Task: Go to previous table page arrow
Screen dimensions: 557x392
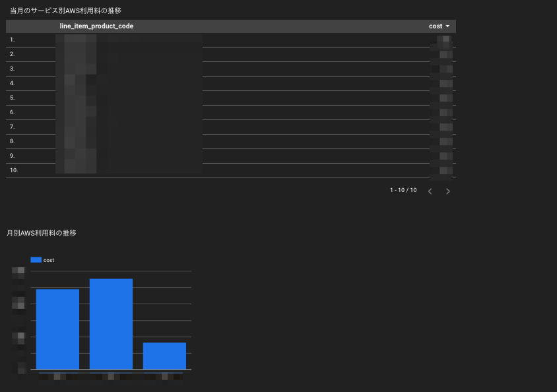Action: point(430,191)
